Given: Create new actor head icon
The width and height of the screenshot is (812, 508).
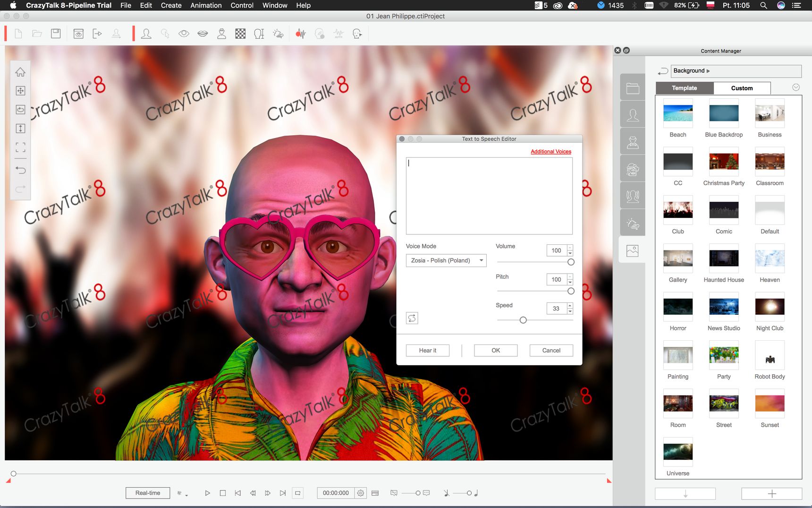Looking at the screenshot, I should (x=146, y=34).
